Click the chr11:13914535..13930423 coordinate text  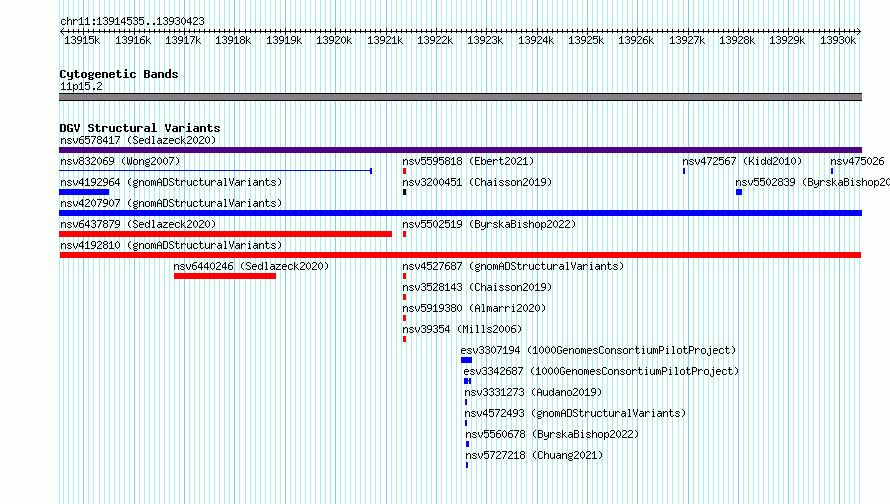pyautogui.click(x=132, y=21)
